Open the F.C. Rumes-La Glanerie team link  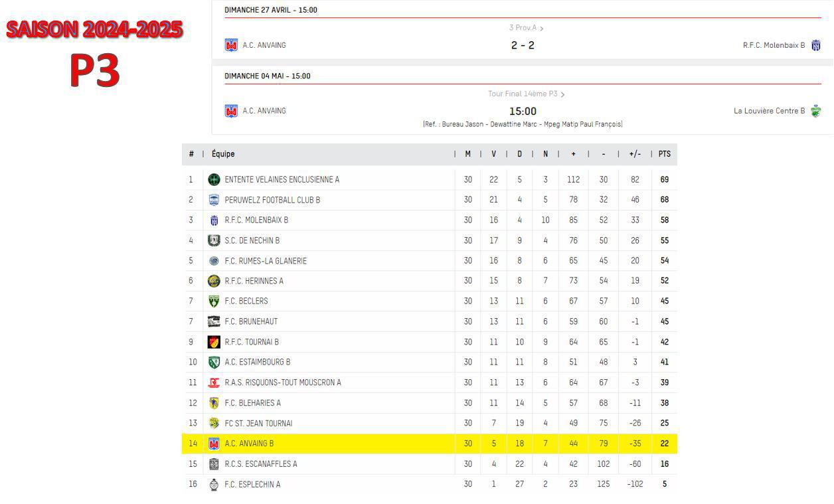coord(266,261)
